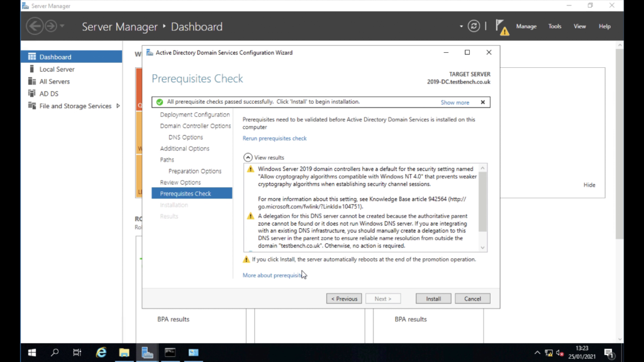
Task: Open the Action Center notifications
Action: 609,353
